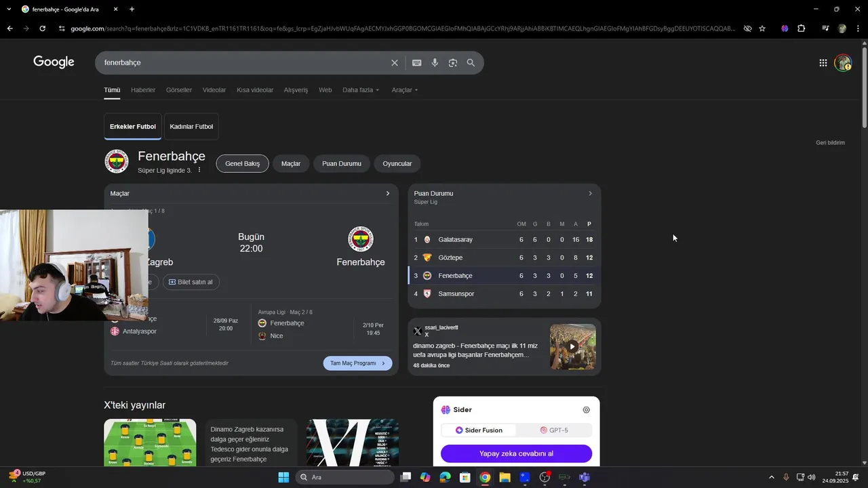Open File Explorer from the taskbar
Image resolution: width=868 pixels, height=488 pixels.
pyautogui.click(x=505, y=477)
